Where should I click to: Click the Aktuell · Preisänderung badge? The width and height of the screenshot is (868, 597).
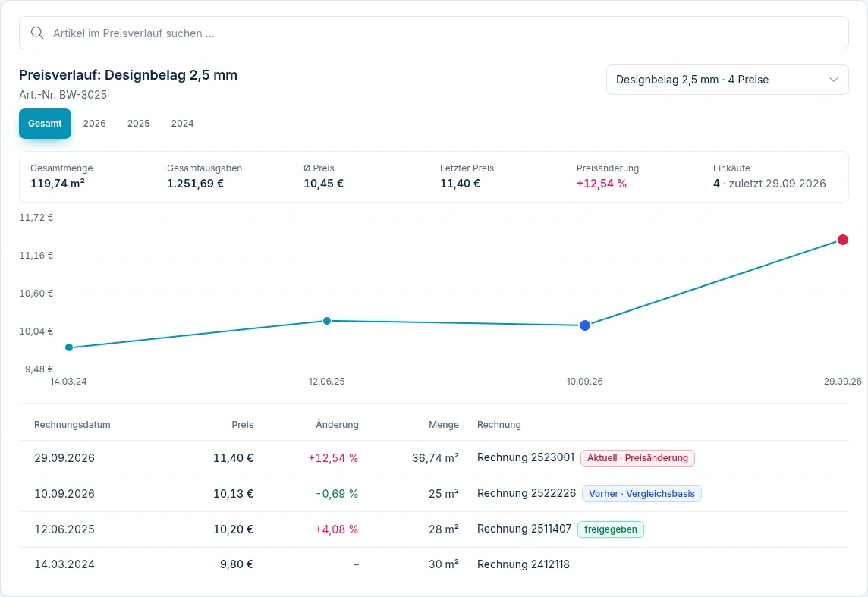[x=637, y=458]
